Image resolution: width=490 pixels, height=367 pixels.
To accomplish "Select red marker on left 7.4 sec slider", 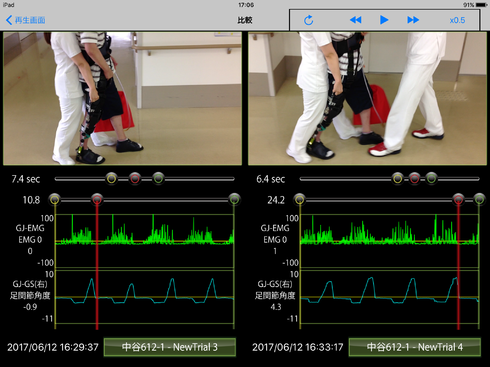I will pyautogui.click(x=135, y=179).
